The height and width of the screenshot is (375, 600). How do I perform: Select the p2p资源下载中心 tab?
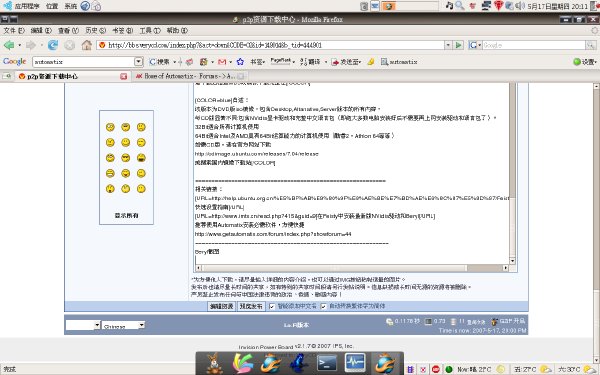(x=73, y=76)
